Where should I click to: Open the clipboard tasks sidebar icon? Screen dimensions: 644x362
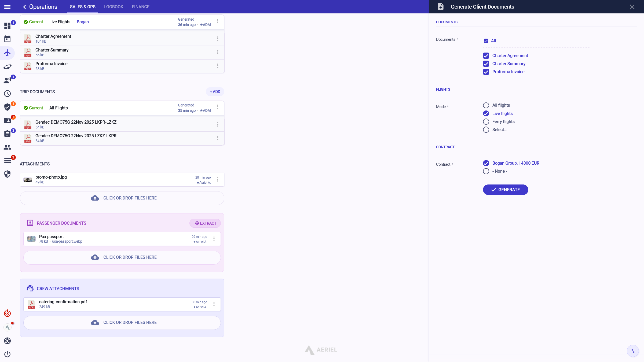point(8,134)
